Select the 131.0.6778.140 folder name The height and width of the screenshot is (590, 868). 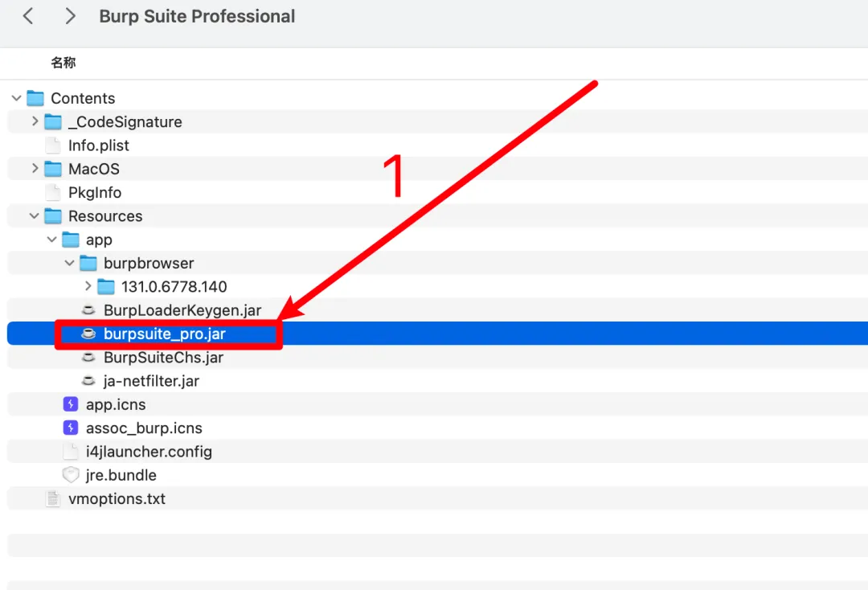[174, 287]
